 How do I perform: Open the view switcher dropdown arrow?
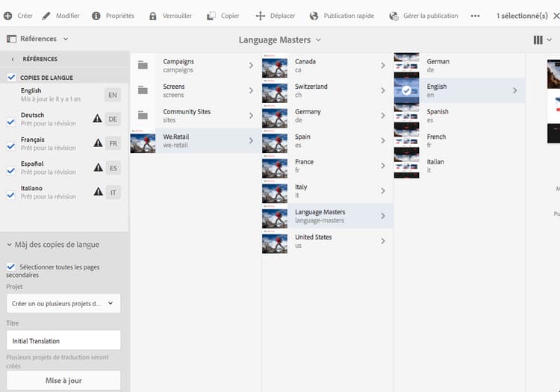pyautogui.click(x=550, y=40)
